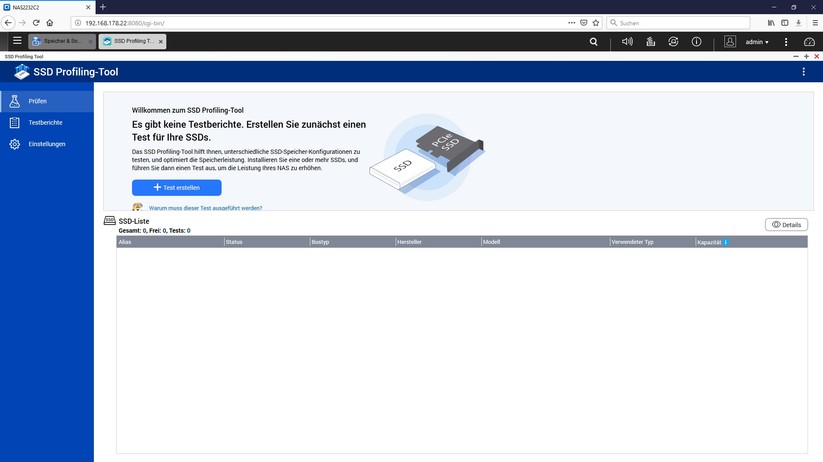823x462 pixels.
Task: Close the SSD Profiling Tool tab
Action: 162,41
